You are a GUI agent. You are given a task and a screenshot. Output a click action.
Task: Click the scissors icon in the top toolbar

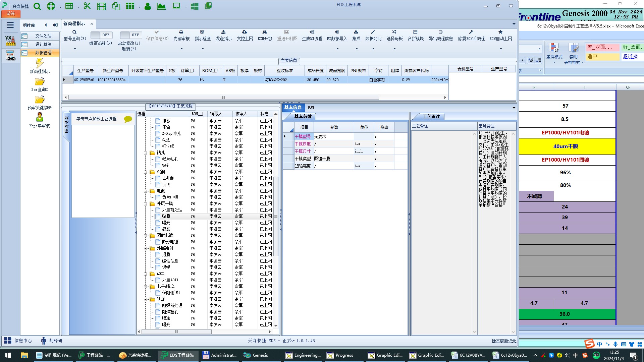coord(87,6)
